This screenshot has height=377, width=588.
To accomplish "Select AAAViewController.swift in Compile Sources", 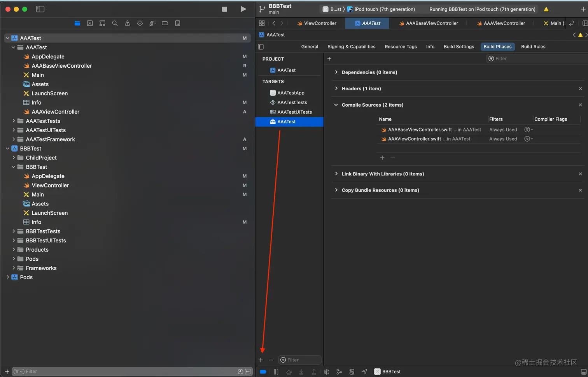I will tap(478, 139).
